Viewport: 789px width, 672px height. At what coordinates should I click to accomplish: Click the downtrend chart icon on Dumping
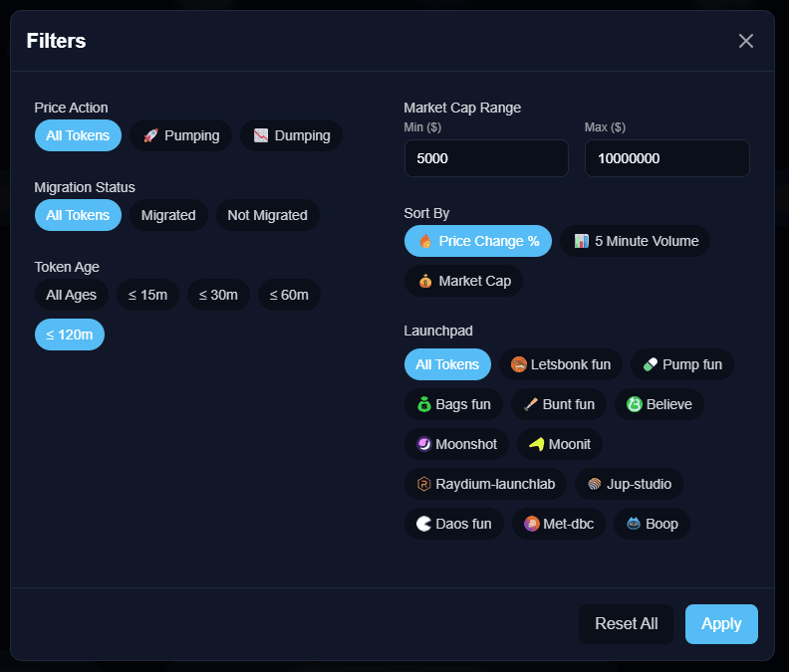261,135
